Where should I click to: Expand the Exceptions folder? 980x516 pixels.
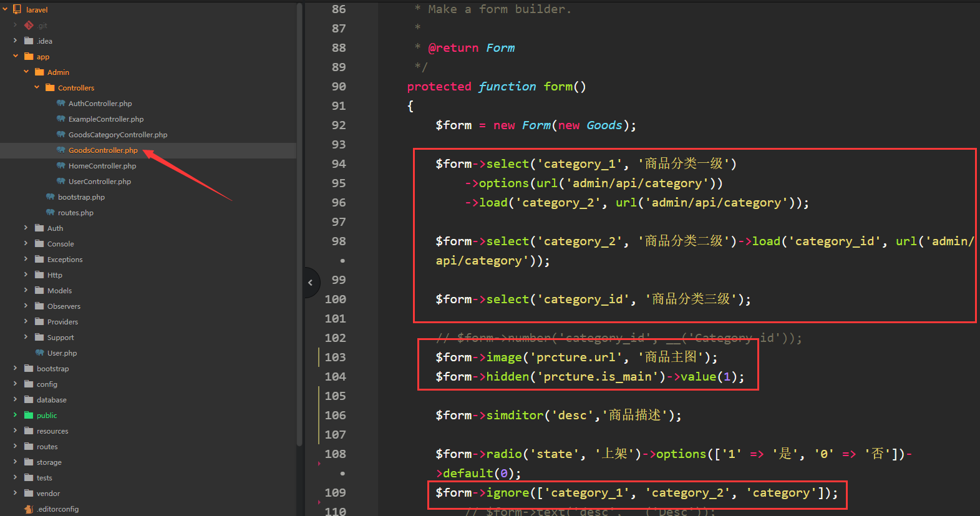26,259
